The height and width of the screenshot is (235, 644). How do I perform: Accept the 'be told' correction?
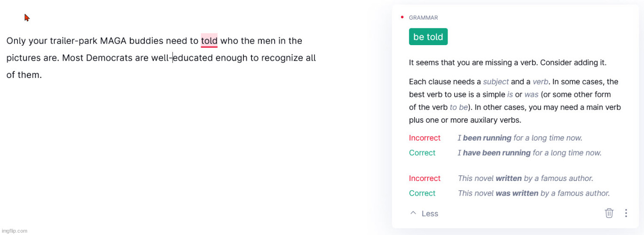click(x=428, y=37)
